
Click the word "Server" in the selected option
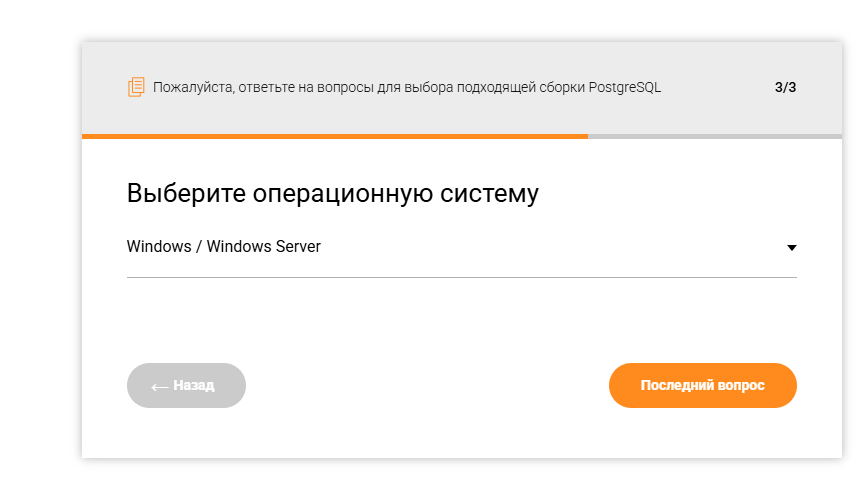click(297, 246)
